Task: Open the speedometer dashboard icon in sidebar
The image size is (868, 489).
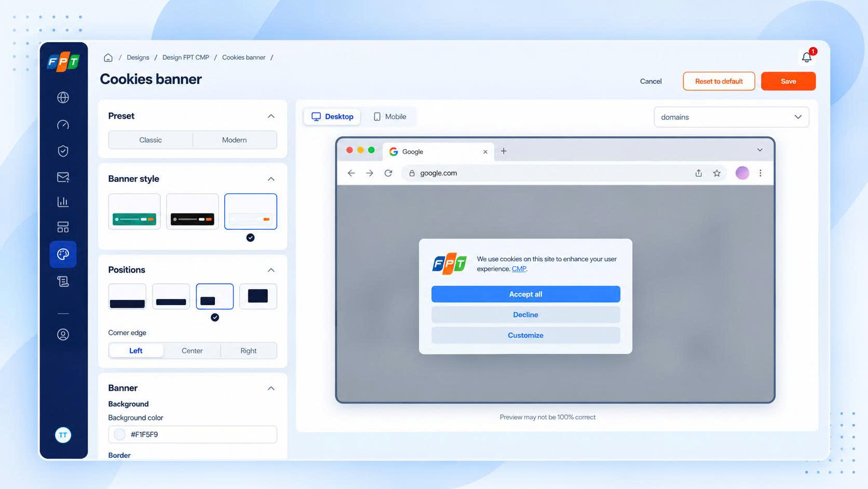Action: pyautogui.click(x=63, y=125)
